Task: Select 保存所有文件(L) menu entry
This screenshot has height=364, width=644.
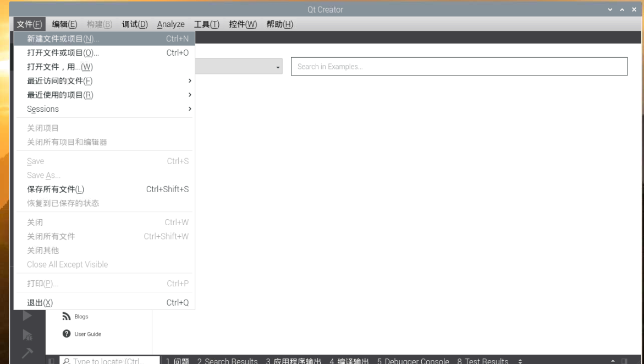Action: [104, 189]
